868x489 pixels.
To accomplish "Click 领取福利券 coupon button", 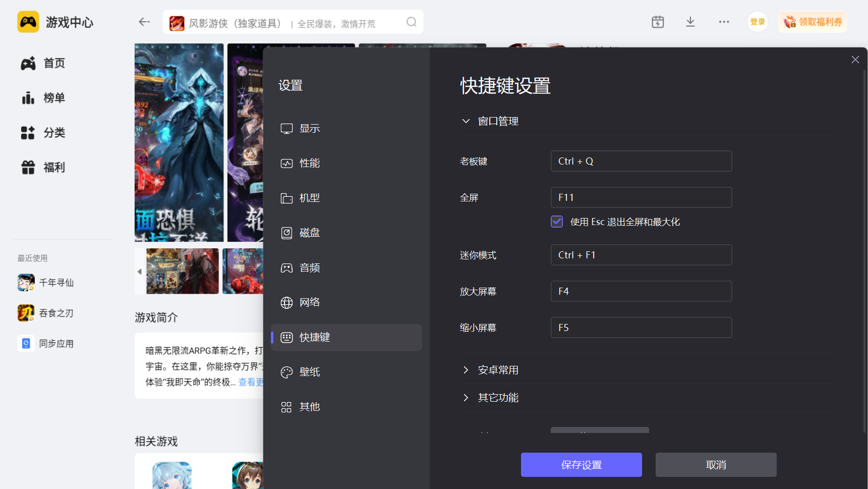I will [813, 22].
